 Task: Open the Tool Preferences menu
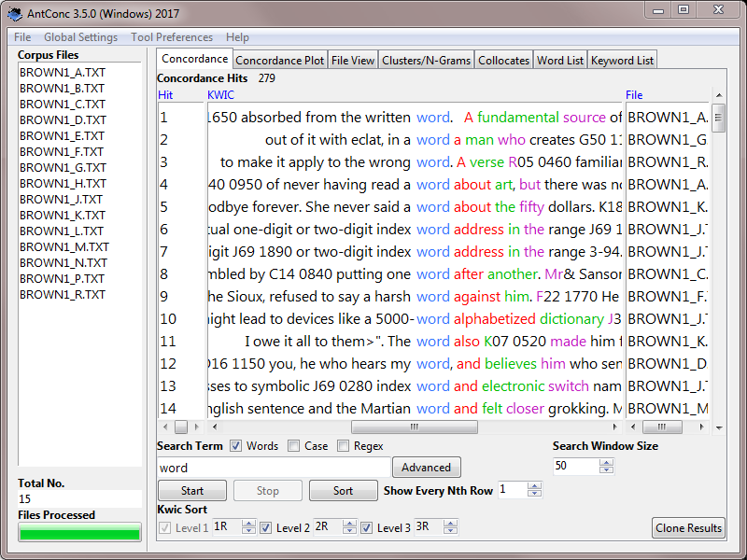(x=171, y=37)
